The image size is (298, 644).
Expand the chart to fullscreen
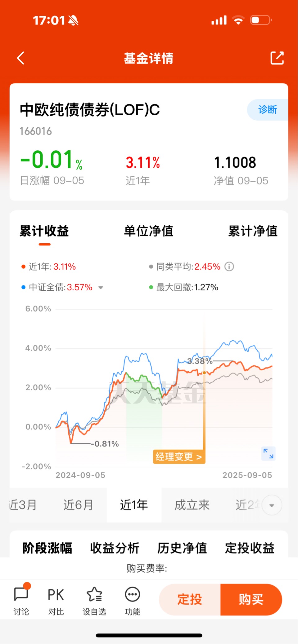click(268, 453)
